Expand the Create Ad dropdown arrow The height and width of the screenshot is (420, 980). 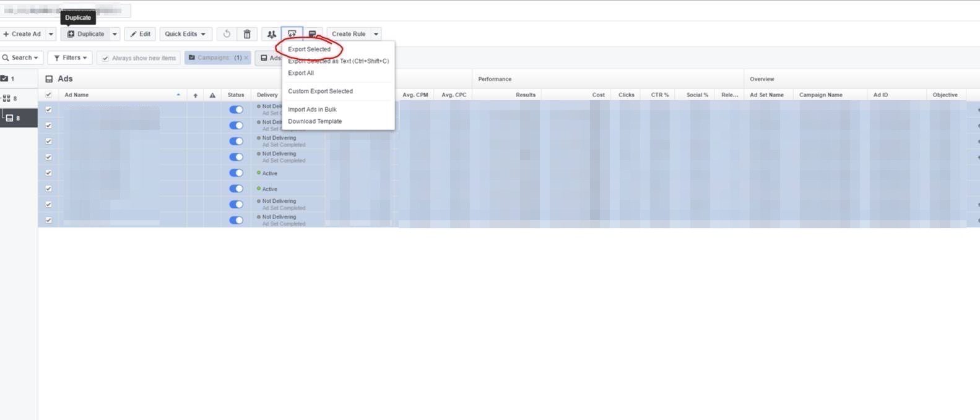[51, 34]
